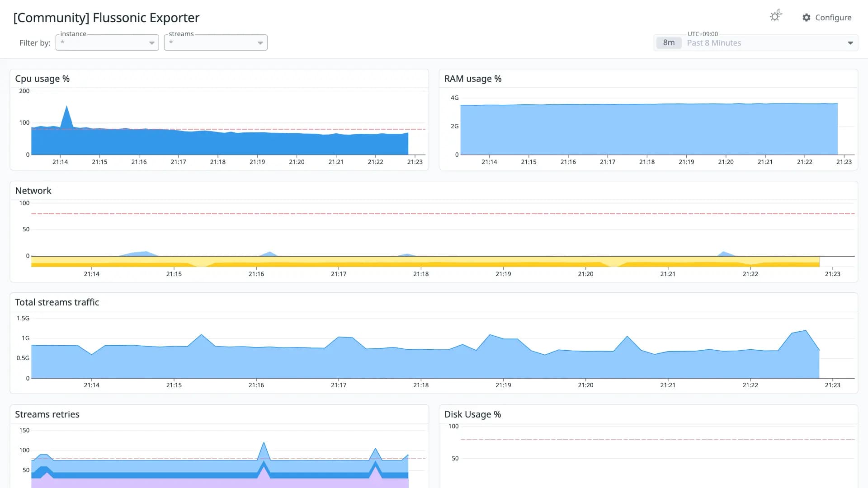Click the 200 axis label on Cpu usage chart

pos(24,91)
